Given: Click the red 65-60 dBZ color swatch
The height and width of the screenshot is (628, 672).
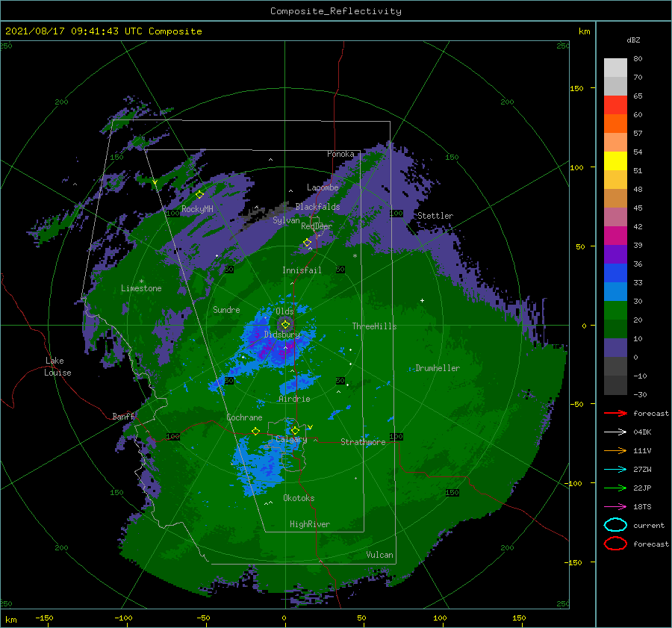Looking at the screenshot, I should pyautogui.click(x=615, y=105).
